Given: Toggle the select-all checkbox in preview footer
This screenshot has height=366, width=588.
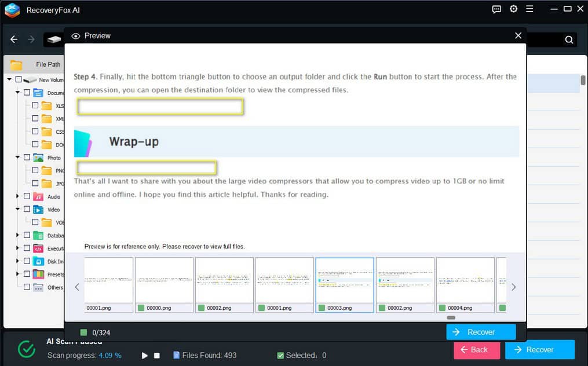Looking at the screenshot, I should [84, 332].
